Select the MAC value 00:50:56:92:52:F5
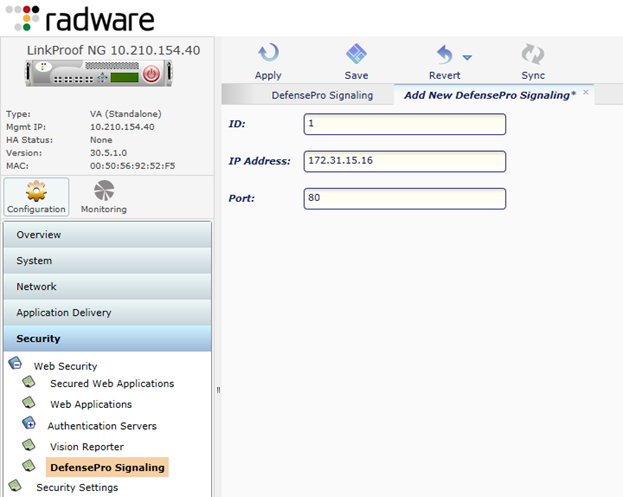This screenshot has height=497, width=623. pyautogui.click(x=132, y=166)
